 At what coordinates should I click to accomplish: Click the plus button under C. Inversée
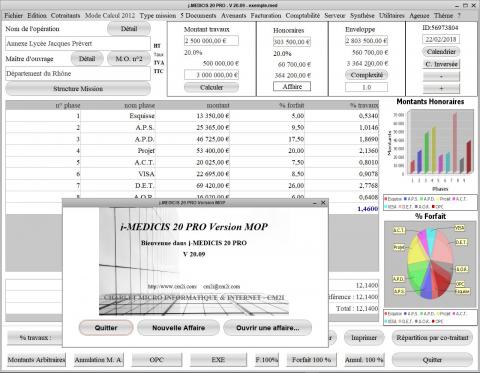point(441,88)
